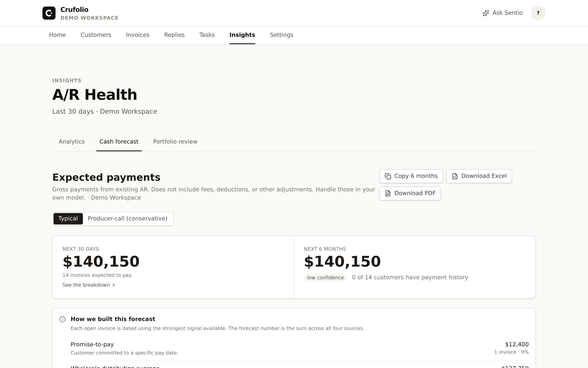
Task: Click the '1 invoice · 9%' text
Action: (511, 352)
